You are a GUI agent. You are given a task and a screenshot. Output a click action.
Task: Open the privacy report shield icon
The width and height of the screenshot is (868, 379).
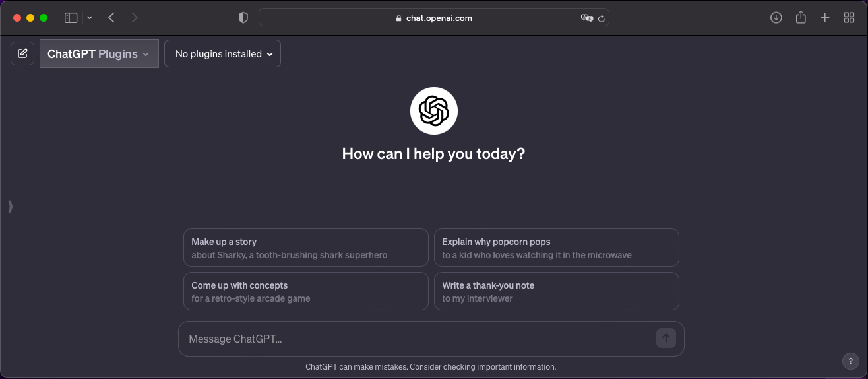[x=243, y=18]
